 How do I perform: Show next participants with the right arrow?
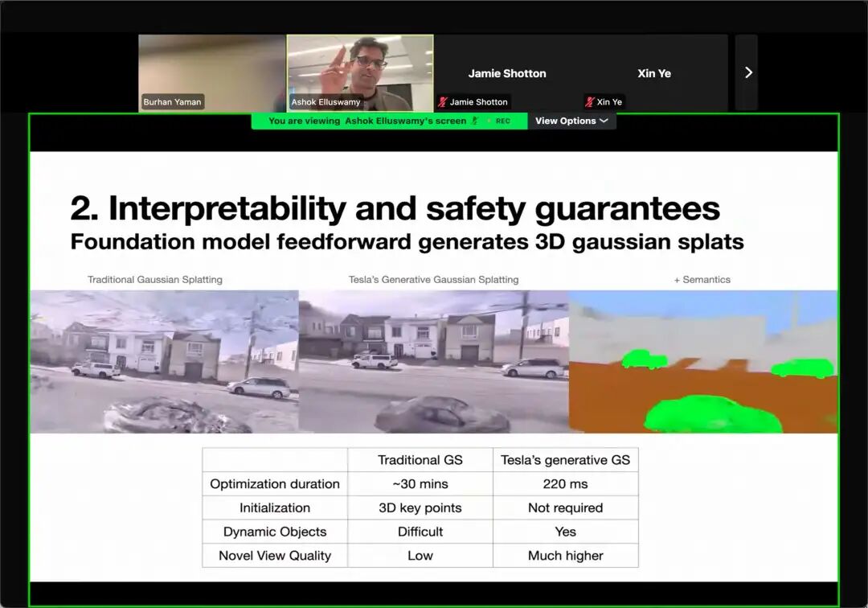click(x=747, y=72)
